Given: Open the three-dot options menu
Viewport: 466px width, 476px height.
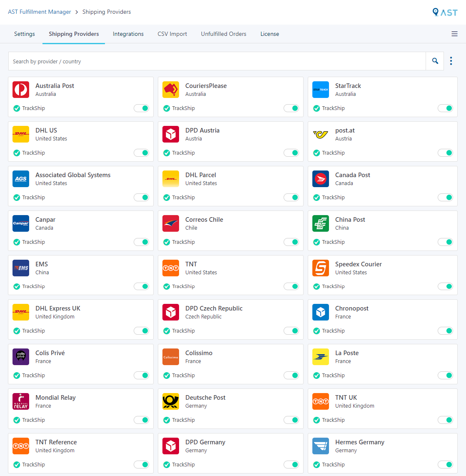Looking at the screenshot, I should tap(451, 61).
